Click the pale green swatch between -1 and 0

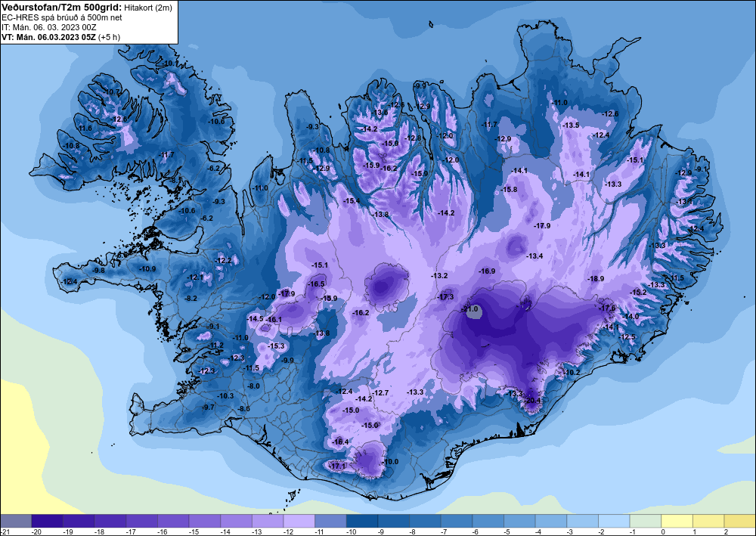pos(646,521)
